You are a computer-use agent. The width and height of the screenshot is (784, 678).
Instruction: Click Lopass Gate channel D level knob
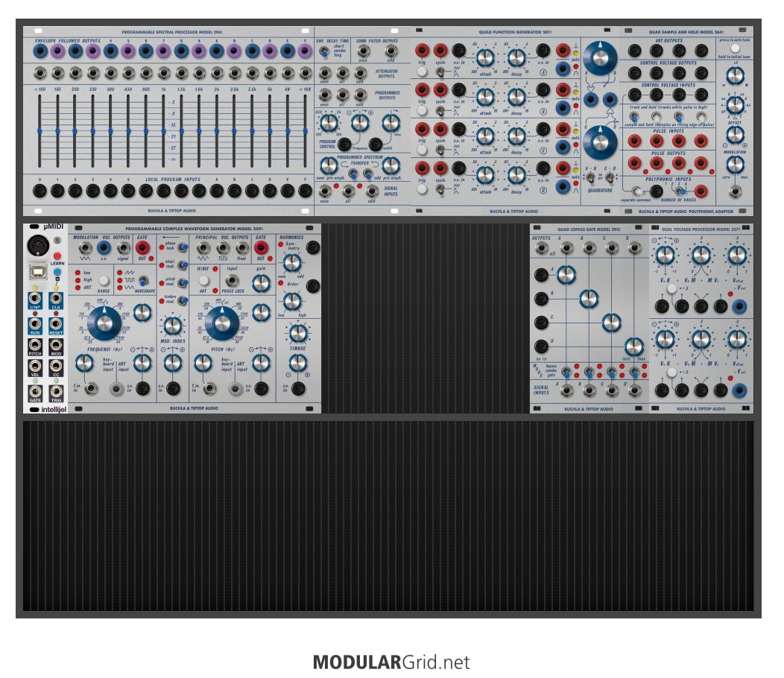[x=634, y=346]
